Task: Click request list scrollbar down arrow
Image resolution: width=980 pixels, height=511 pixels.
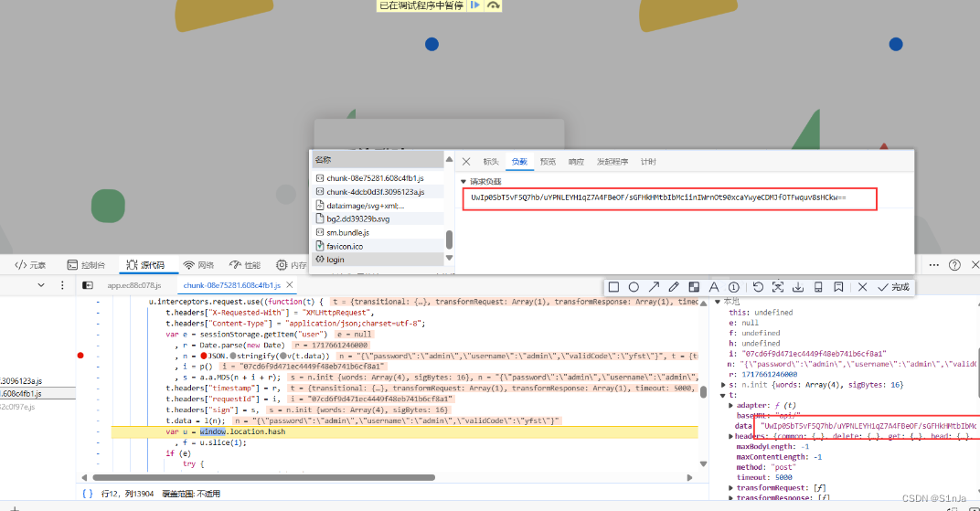Action: tap(449, 258)
